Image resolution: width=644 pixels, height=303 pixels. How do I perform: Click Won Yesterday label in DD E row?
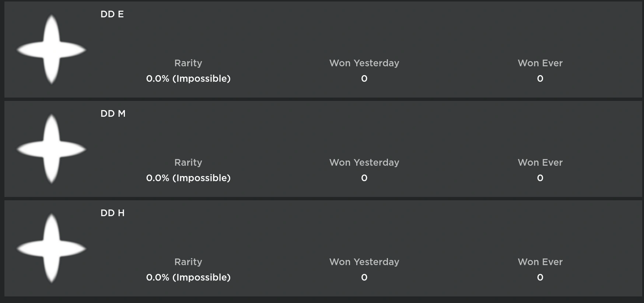[364, 63]
